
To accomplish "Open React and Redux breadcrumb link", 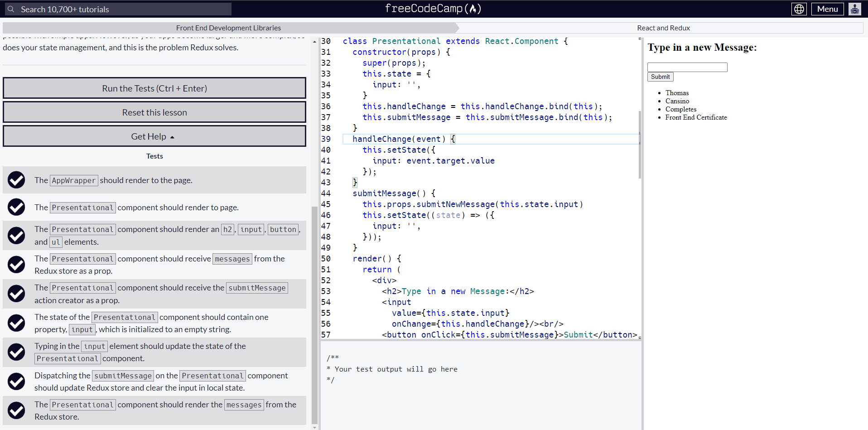I will coord(663,28).
